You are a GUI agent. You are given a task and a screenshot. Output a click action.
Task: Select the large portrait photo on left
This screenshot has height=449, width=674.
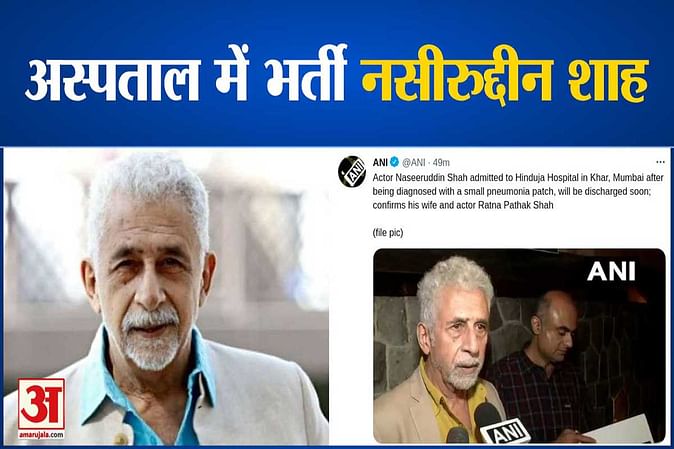[166, 296]
